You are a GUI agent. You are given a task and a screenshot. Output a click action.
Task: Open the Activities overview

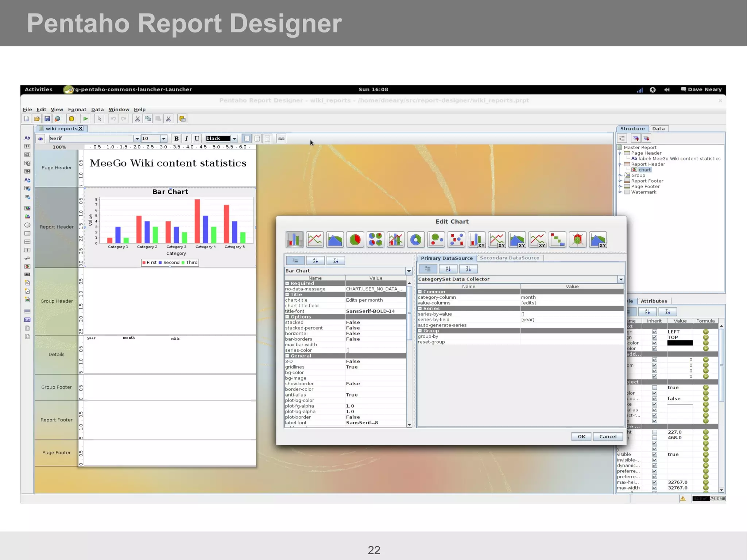(39, 89)
